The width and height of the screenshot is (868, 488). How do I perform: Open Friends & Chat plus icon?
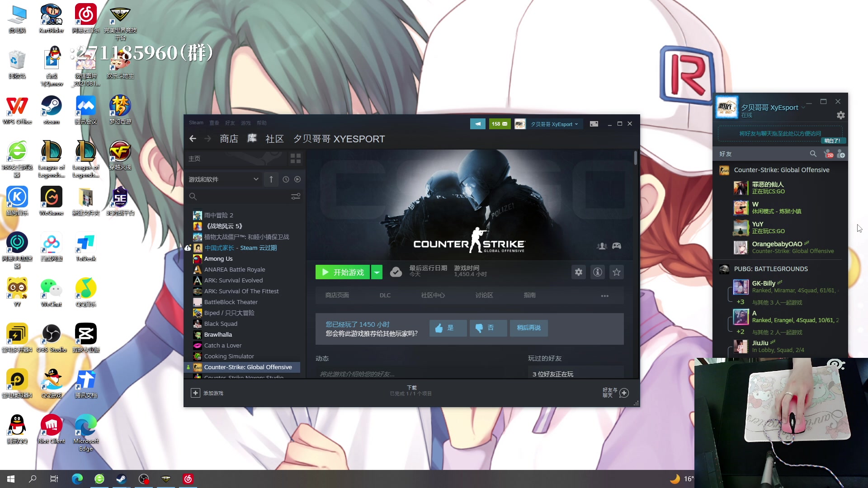624,393
